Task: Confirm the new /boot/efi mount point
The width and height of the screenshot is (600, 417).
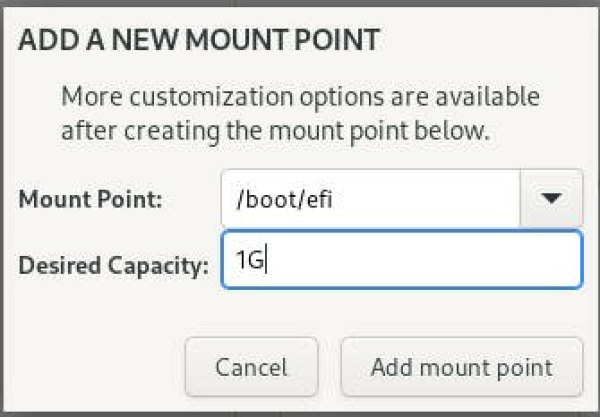Action: [x=461, y=367]
